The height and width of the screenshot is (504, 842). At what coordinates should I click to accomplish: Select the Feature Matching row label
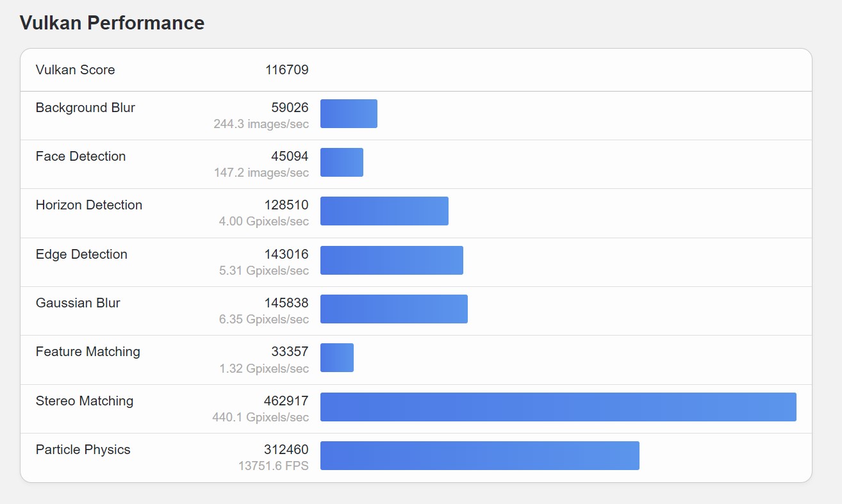click(x=88, y=352)
